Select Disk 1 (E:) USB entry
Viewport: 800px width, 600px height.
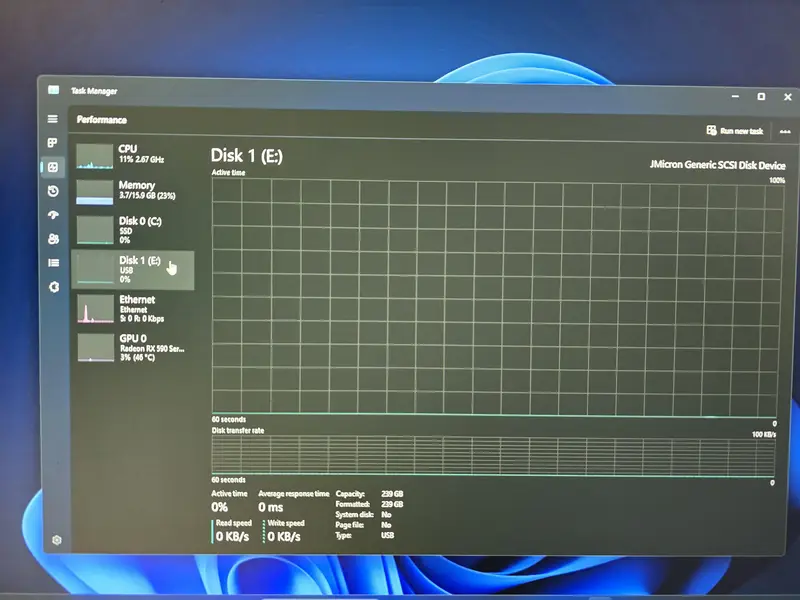coord(133,270)
